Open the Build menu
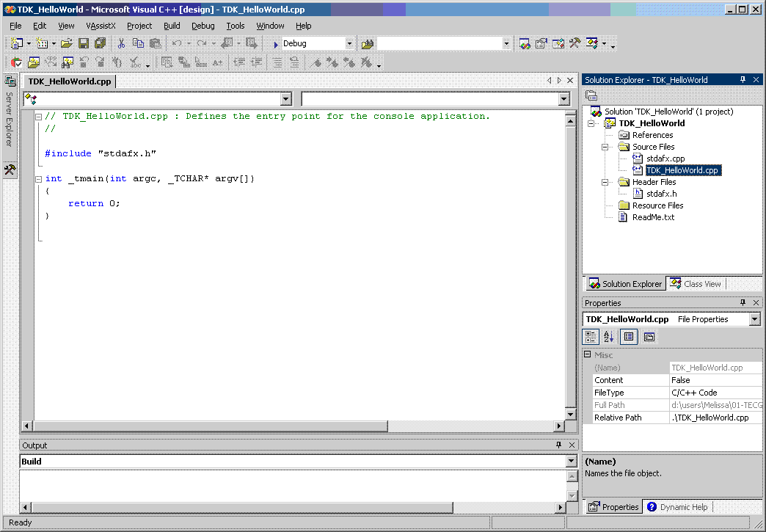The image size is (766, 532). [172, 26]
